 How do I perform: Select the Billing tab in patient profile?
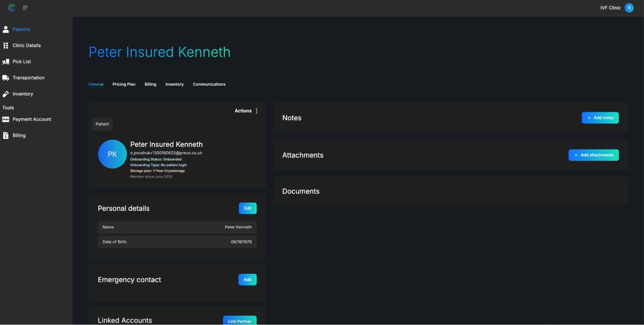coord(150,84)
